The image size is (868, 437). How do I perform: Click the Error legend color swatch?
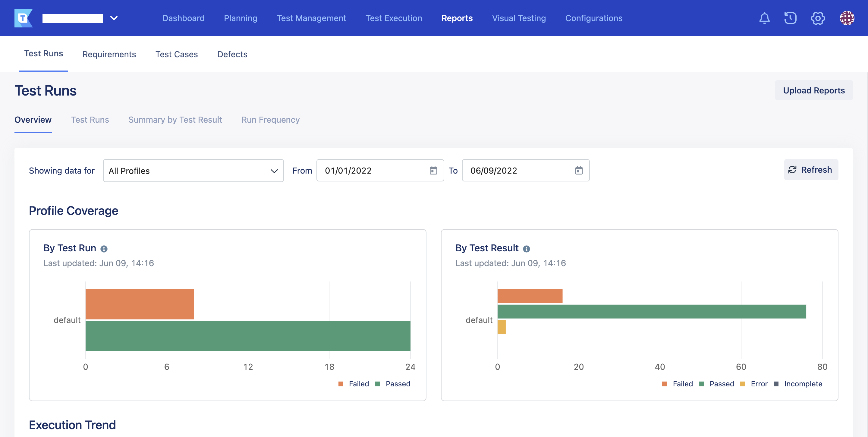coord(742,384)
